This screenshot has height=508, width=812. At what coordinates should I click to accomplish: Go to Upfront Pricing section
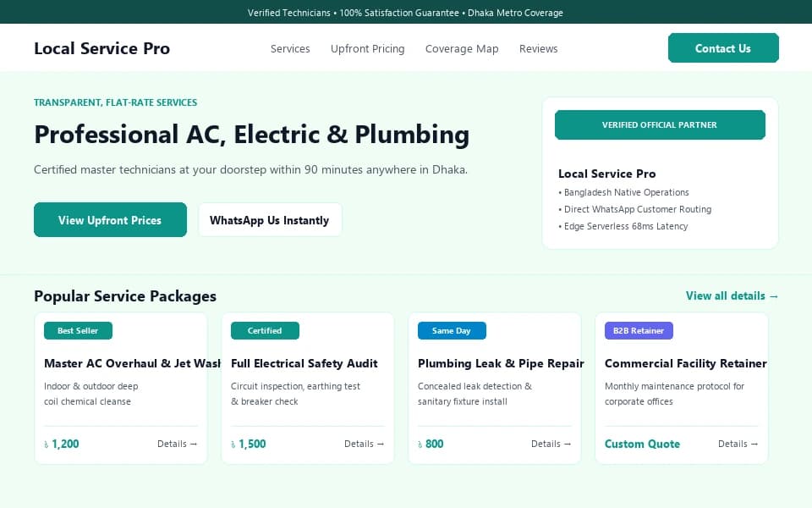coord(368,49)
